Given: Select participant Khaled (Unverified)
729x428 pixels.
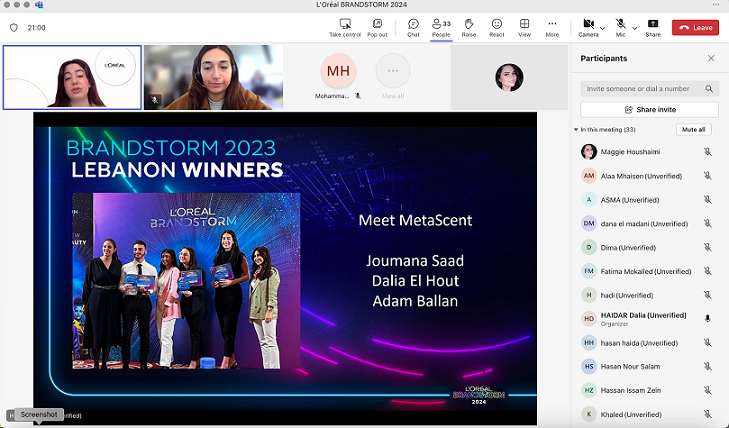Looking at the screenshot, I should [649, 414].
